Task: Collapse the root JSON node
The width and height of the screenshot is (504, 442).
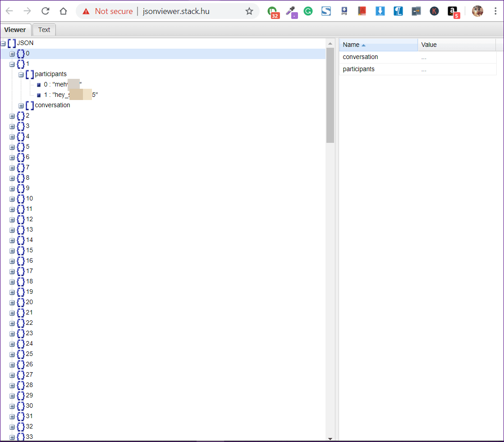Action: [x=3, y=43]
